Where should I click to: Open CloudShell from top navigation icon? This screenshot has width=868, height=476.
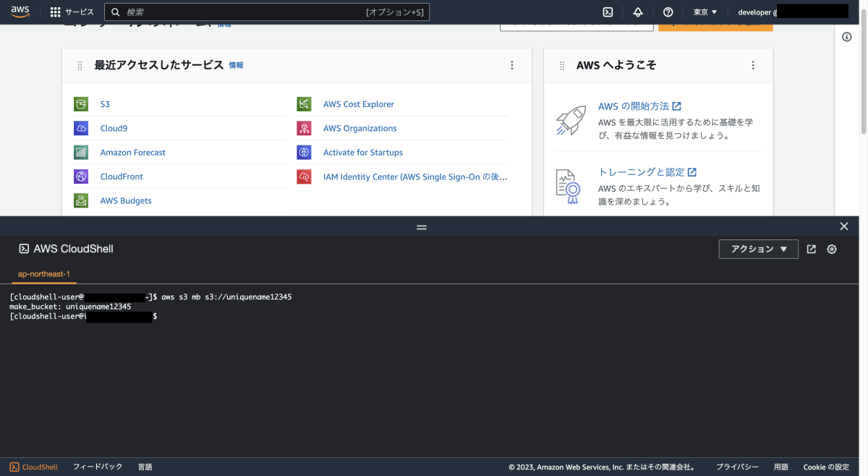[608, 12]
